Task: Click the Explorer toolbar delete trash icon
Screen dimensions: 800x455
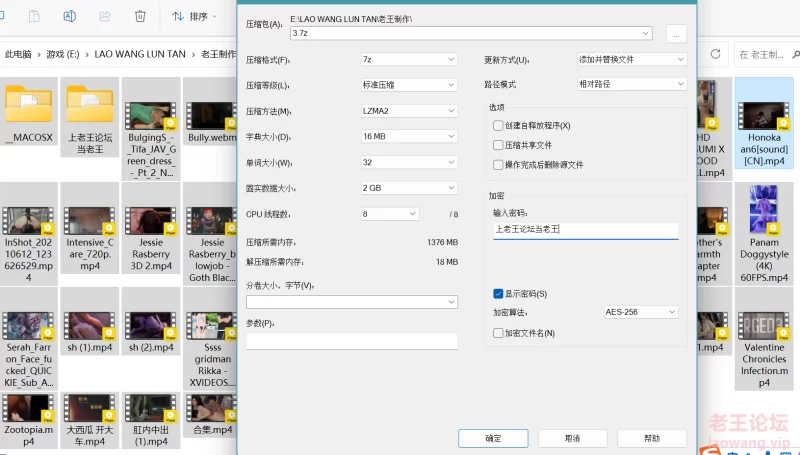Action: (140, 16)
